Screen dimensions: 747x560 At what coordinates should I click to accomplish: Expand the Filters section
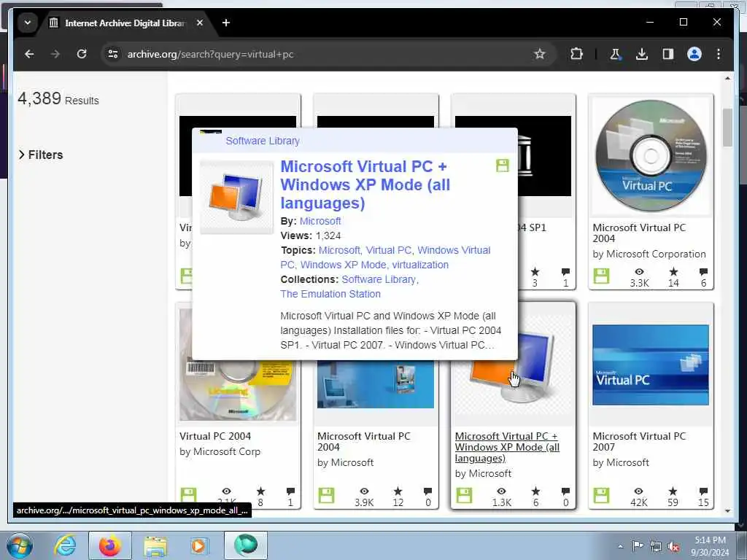click(41, 155)
